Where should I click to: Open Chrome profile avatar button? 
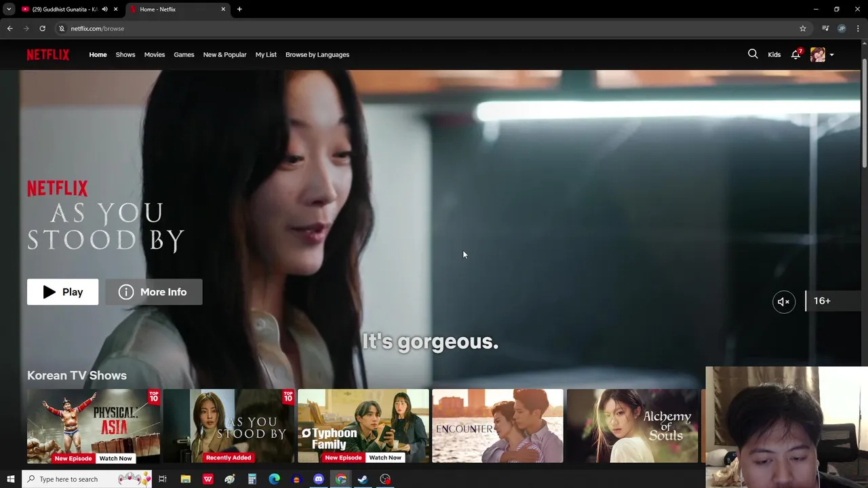pyautogui.click(x=842, y=28)
